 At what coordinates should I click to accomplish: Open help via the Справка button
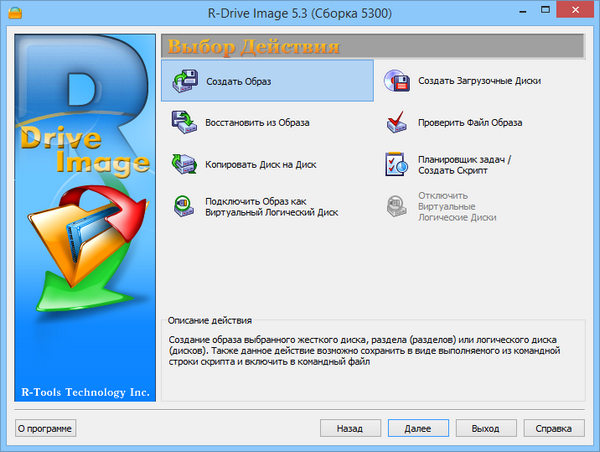[x=552, y=428]
